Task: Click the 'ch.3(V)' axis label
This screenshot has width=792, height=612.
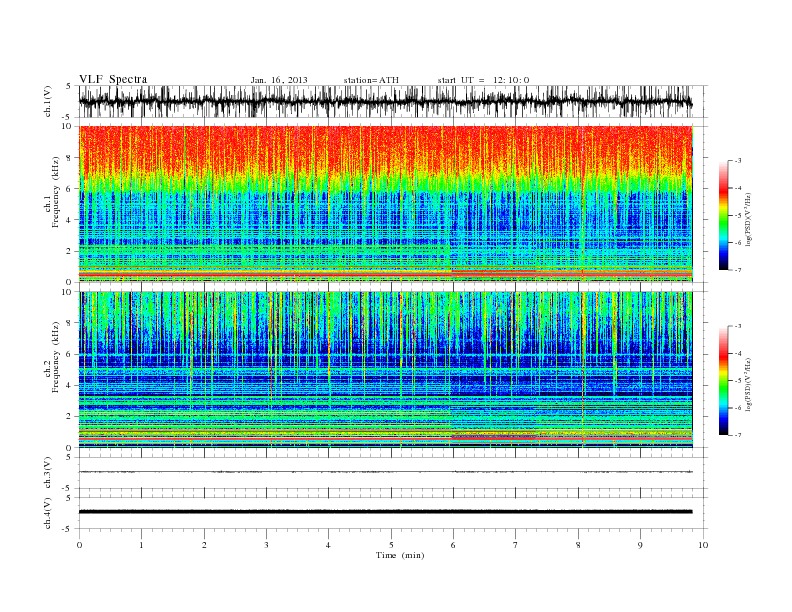Action: click(48, 473)
